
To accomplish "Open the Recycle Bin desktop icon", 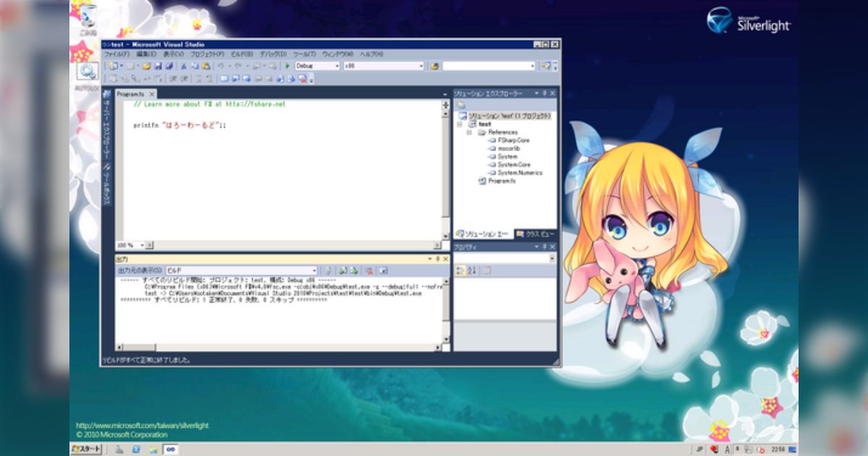I will (x=88, y=20).
